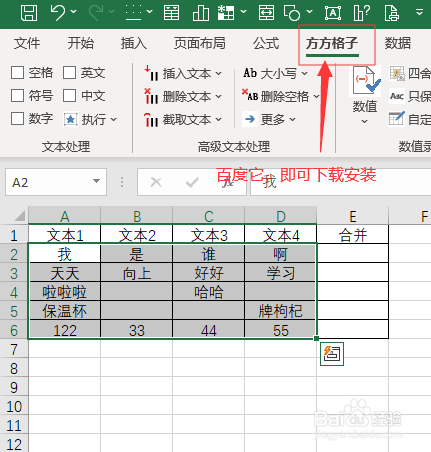
Task: Click the 自定 custom icon button
Action: (x=410, y=119)
